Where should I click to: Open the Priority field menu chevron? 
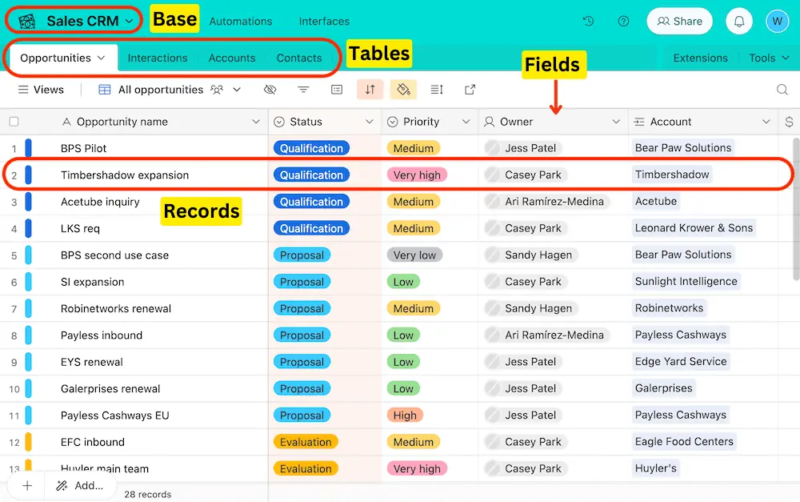click(466, 122)
